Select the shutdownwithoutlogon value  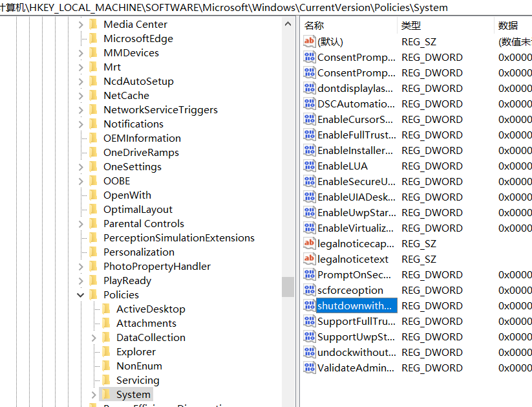[x=355, y=305]
